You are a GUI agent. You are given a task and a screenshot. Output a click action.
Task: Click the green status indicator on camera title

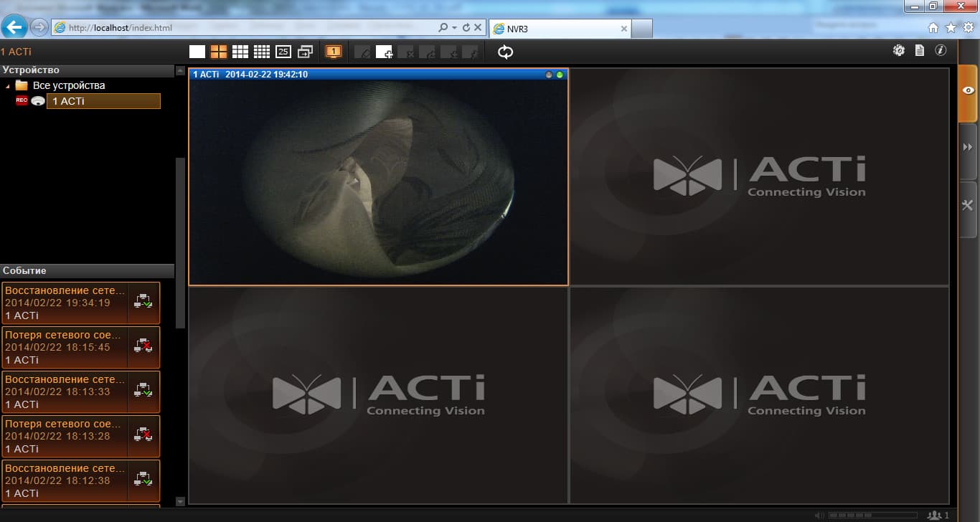click(560, 75)
